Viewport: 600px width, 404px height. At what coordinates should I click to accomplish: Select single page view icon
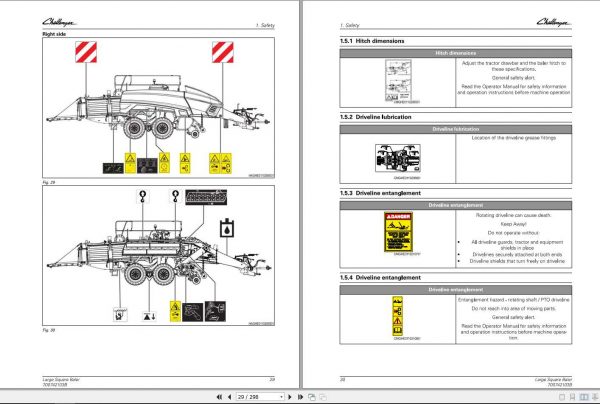pyautogui.click(x=562, y=397)
